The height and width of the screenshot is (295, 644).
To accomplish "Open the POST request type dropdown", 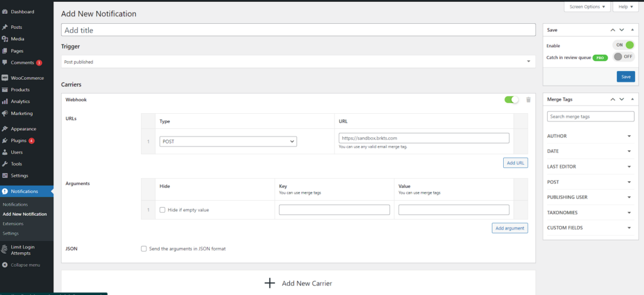I will 228,142.
